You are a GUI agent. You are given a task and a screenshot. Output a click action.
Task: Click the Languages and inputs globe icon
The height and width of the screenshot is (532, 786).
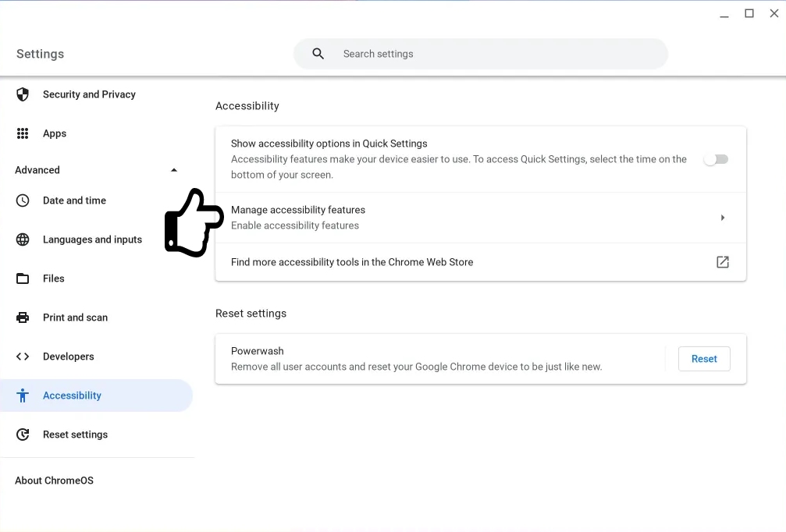tap(23, 239)
